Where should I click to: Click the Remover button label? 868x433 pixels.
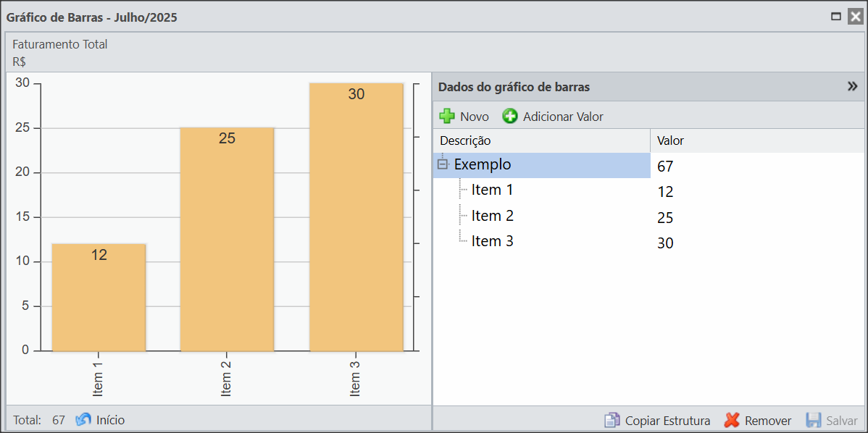[x=768, y=420]
